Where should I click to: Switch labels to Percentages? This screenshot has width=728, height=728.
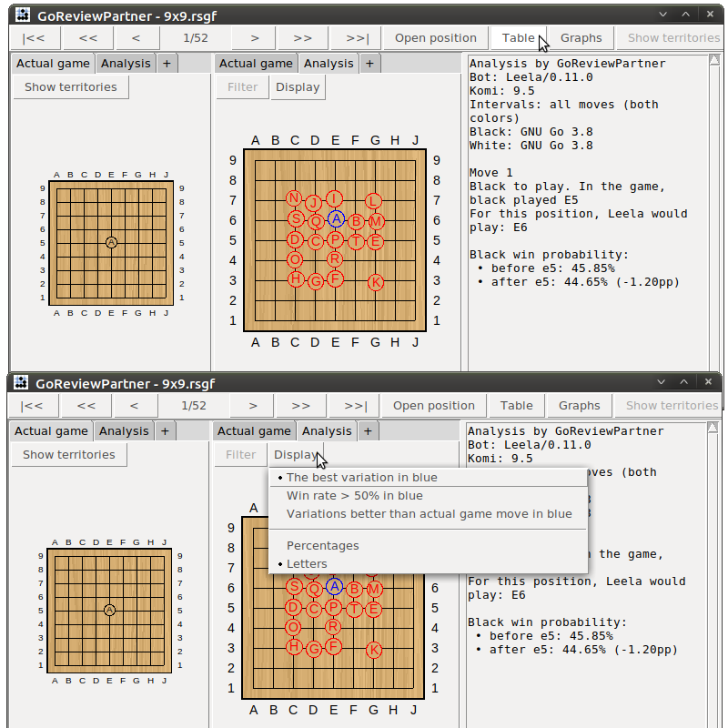pyautogui.click(x=322, y=546)
